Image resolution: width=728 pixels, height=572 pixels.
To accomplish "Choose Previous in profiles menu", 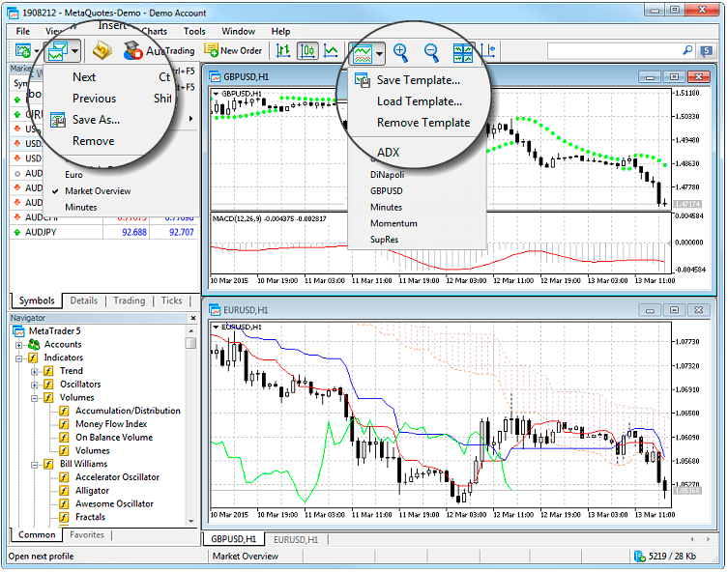I will click(94, 99).
